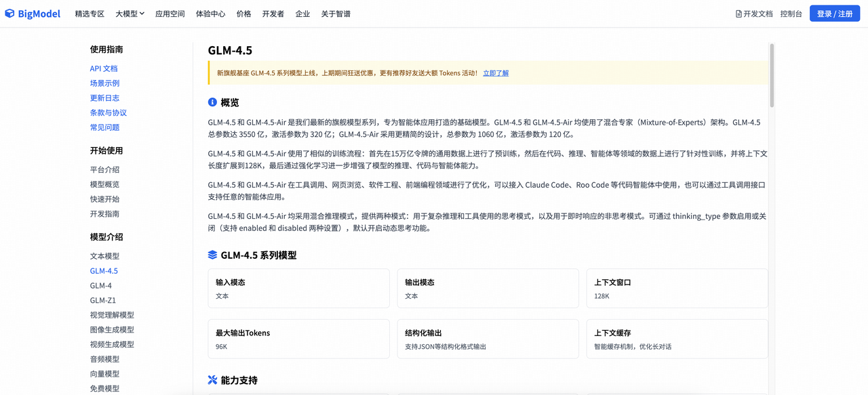Open 常见问题 in the sidebar
The image size is (868, 395).
[105, 127]
